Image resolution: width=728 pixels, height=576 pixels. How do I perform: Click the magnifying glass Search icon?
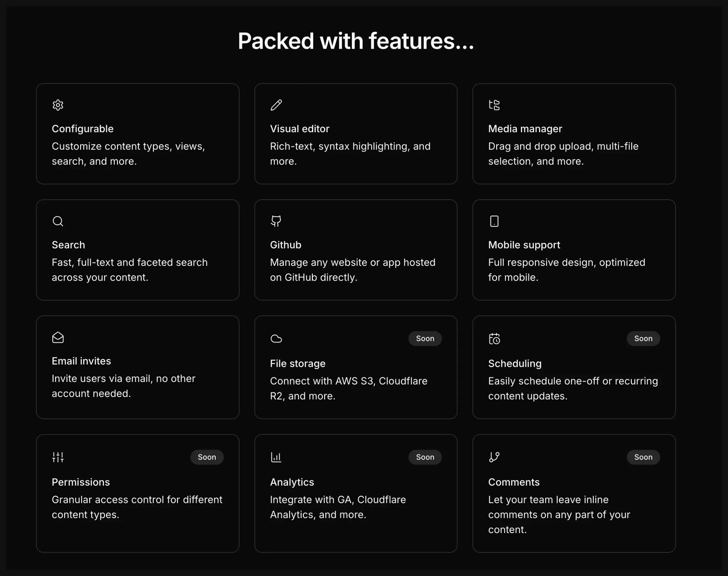[x=58, y=221]
